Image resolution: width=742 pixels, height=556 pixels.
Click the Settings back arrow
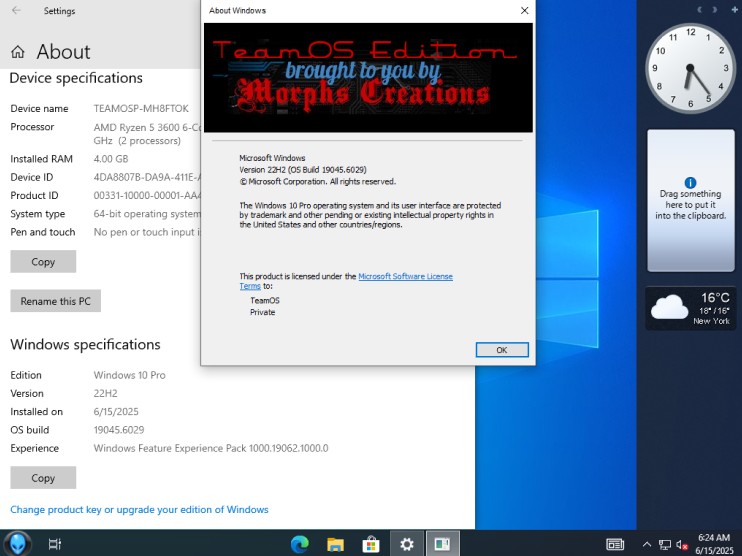(16, 10)
